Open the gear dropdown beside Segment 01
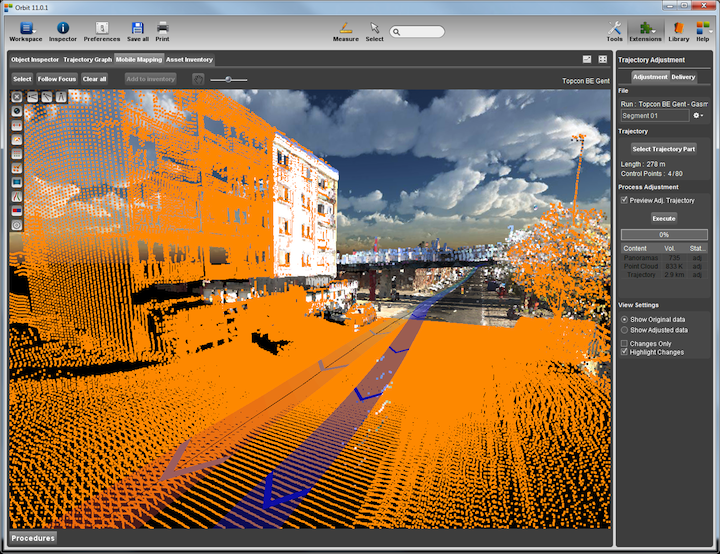 coord(697,115)
